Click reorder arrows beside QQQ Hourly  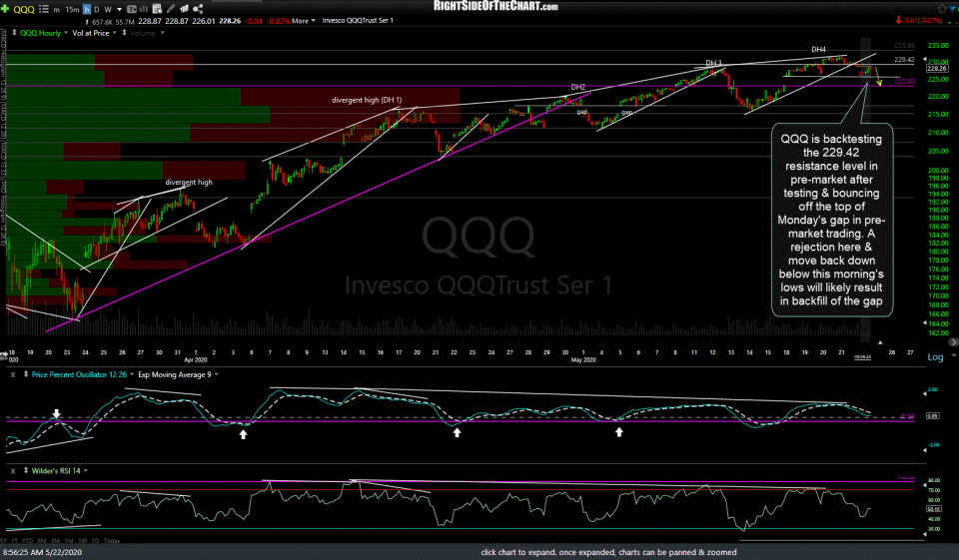tap(14, 33)
